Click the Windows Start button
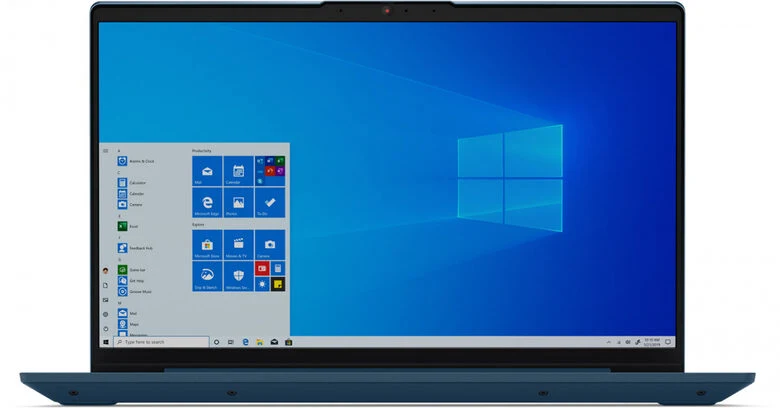Viewport: 780px width, 408px height. point(106,342)
